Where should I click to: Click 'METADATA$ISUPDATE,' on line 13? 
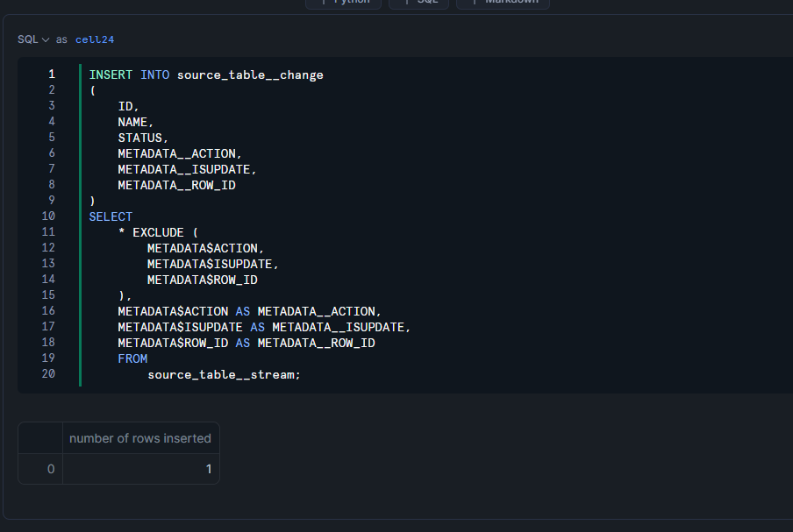(x=213, y=264)
